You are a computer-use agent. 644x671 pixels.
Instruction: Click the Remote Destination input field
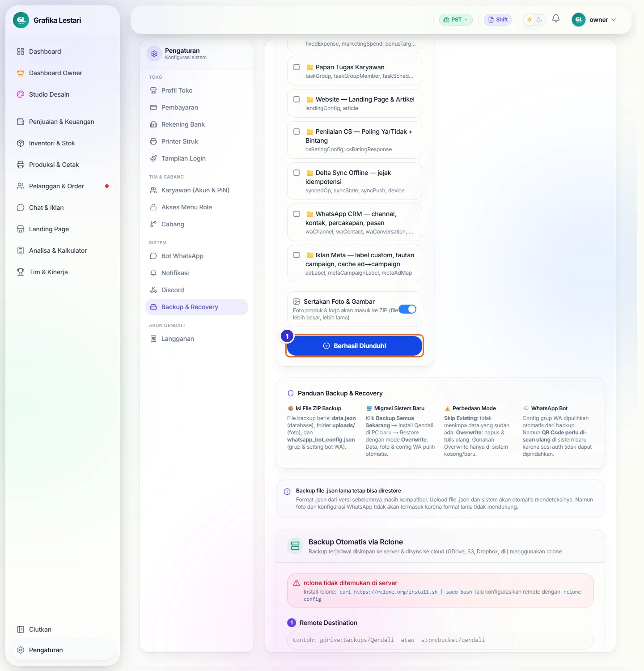tap(441, 640)
